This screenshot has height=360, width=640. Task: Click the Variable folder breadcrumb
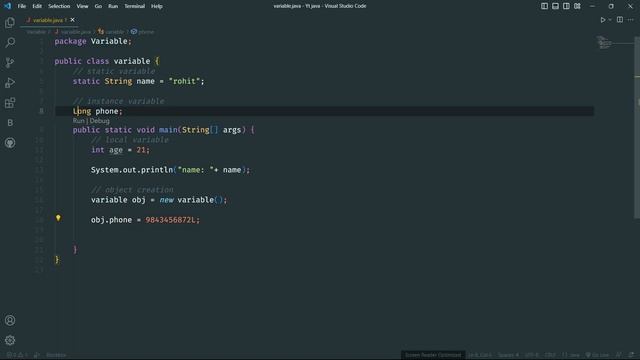(36, 32)
